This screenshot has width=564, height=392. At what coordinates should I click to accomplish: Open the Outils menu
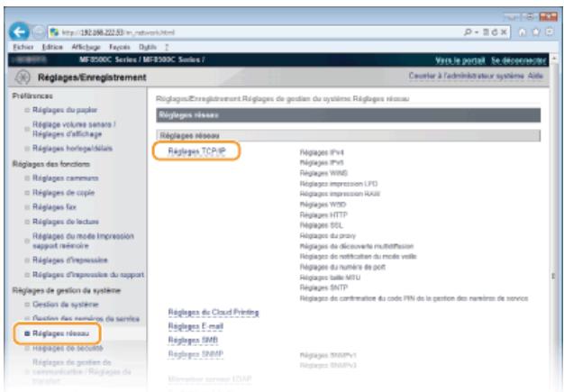pyautogui.click(x=148, y=47)
